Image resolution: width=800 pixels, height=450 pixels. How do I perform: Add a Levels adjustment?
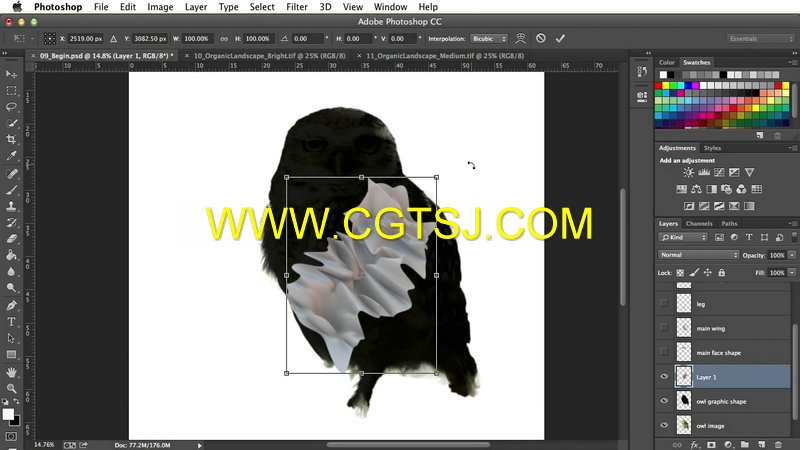pyautogui.click(x=704, y=172)
